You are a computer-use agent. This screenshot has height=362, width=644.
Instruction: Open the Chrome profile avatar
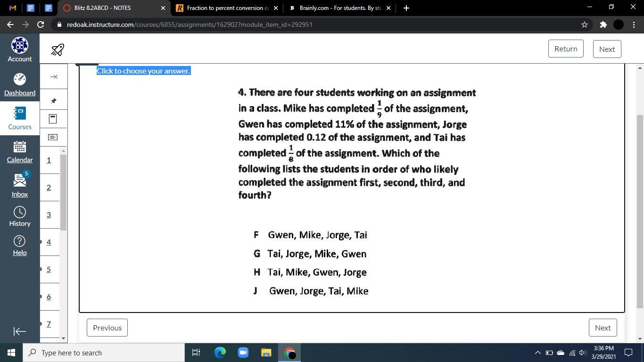click(x=619, y=25)
